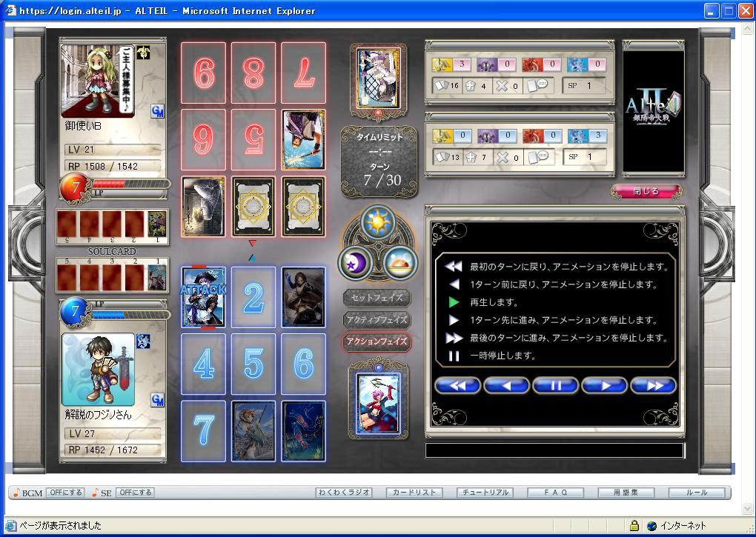
Task: Click the top player's yellow sphere icon showing 3
Action: coord(442,64)
